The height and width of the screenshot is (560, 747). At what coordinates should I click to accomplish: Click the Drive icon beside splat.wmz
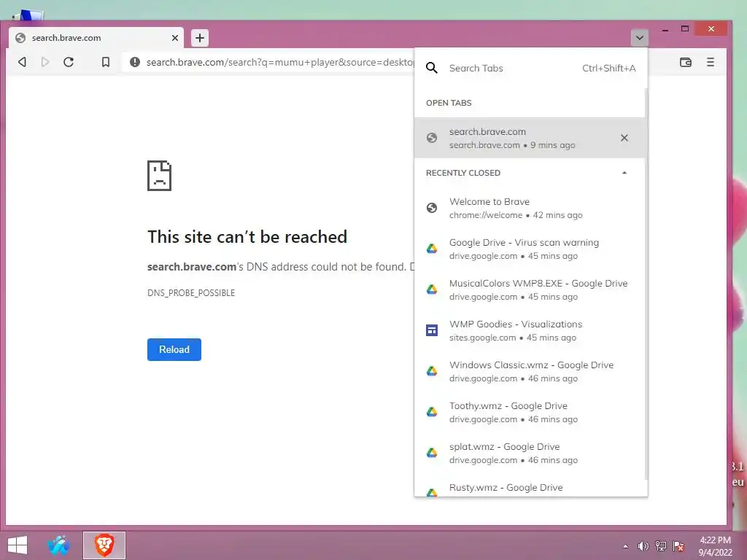pyautogui.click(x=432, y=453)
